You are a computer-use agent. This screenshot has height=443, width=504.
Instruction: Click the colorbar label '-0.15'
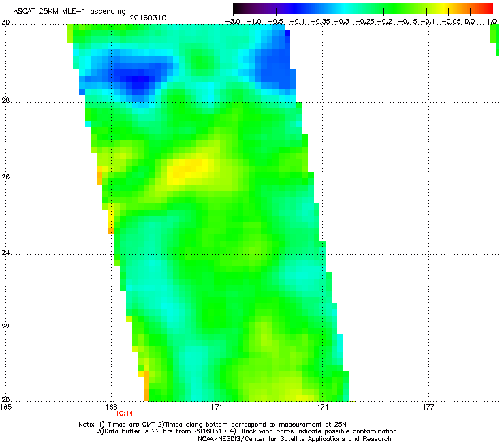click(407, 22)
